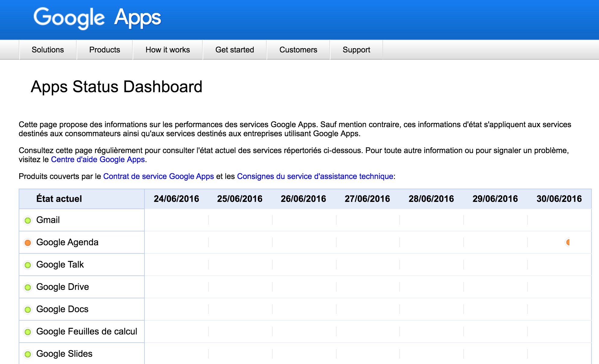Viewport: 599px width, 364px height.
Task: Click the 28/06/2016 column header
Action: pyautogui.click(x=431, y=199)
